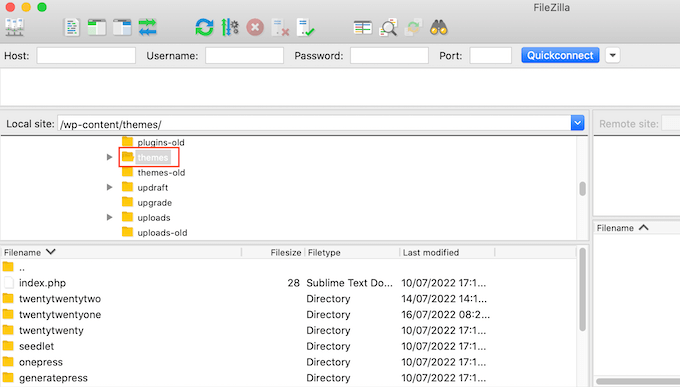680x387 pixels.
Task: Click the local file list scrollbar
Action: pos(582,290)
